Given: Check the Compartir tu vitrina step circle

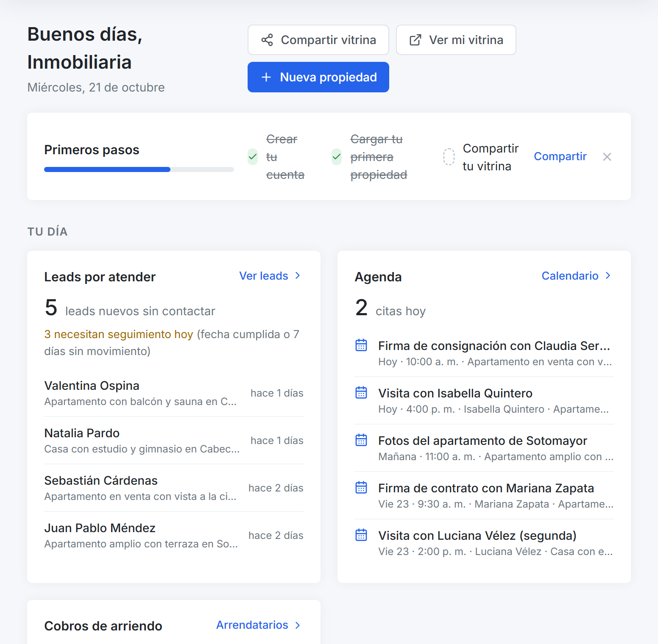Looking at the screenshot, I should click(449, 157).
